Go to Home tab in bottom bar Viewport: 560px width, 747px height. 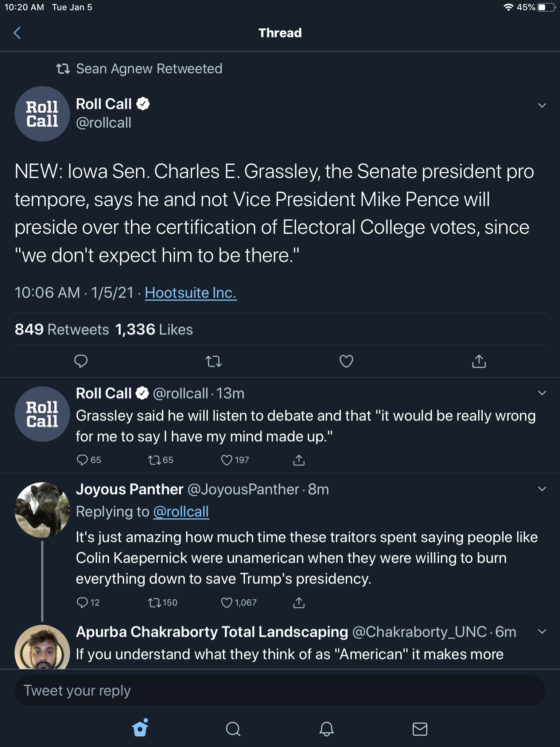pyautogui.click(x=140, y=728)
